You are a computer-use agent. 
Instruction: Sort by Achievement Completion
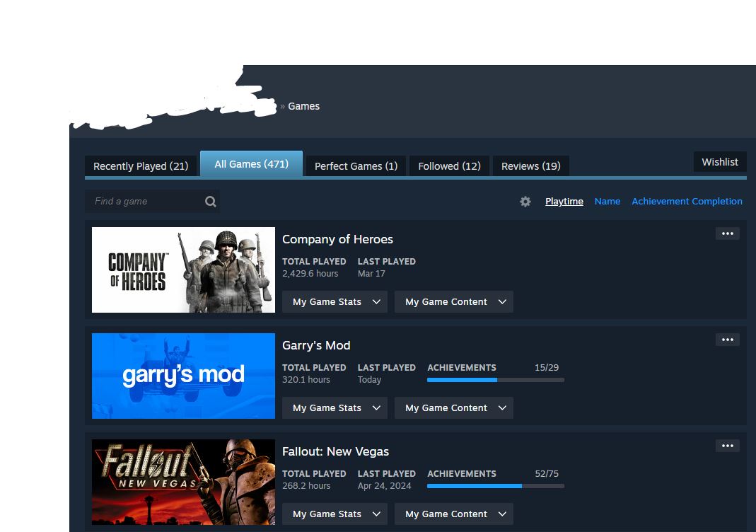[x=687, y=202]
